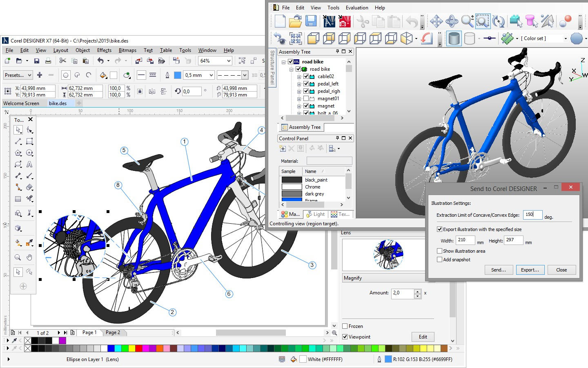Open the dashed line style dropdown
588x368 pixels.
pos(245,75)
